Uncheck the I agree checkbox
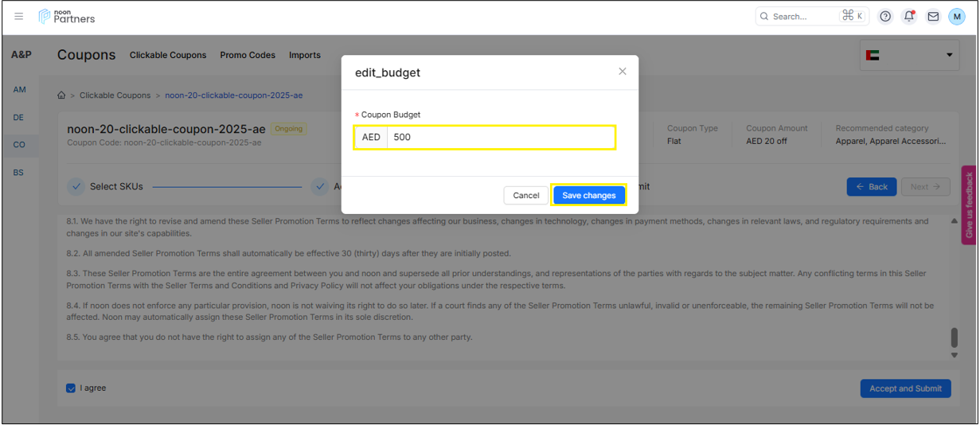The width and height of the screenshot is (980, 425). (71, 388)
